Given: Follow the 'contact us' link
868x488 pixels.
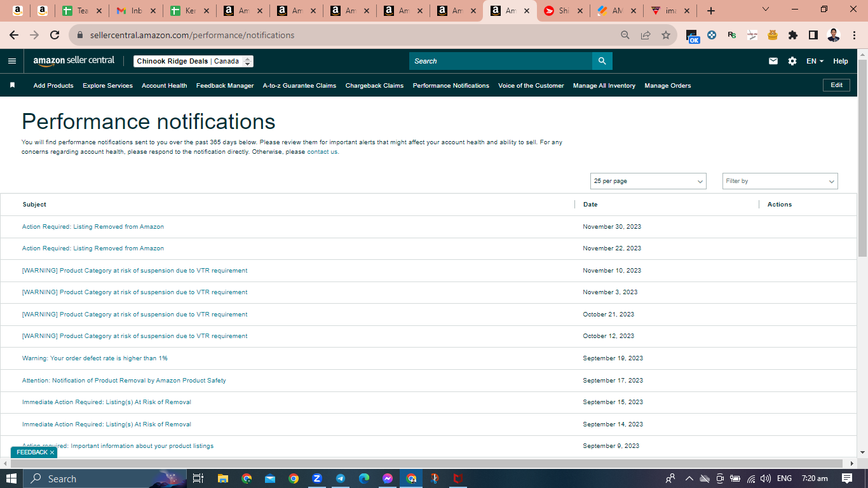Looking at the screenshot, I should coord(322,152).
